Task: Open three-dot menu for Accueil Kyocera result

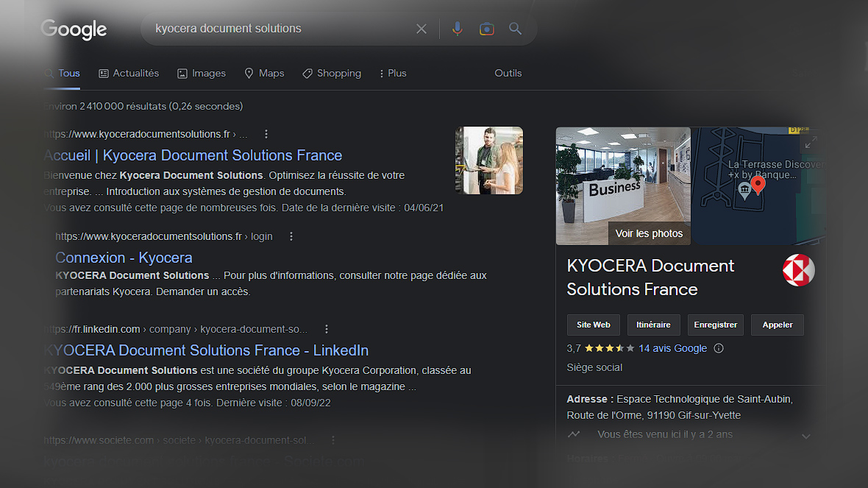Action: pyautogui.click(x=266, y=134)
